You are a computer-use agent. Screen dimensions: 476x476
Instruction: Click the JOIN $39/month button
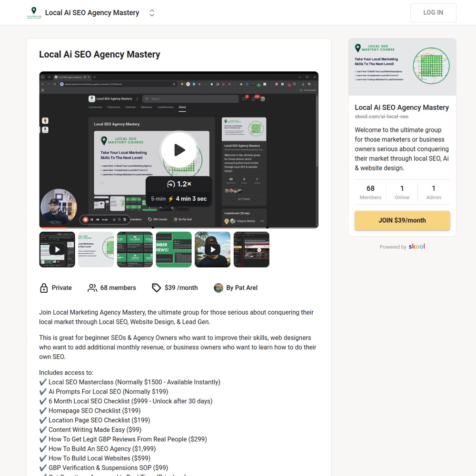tap(402, 220)
